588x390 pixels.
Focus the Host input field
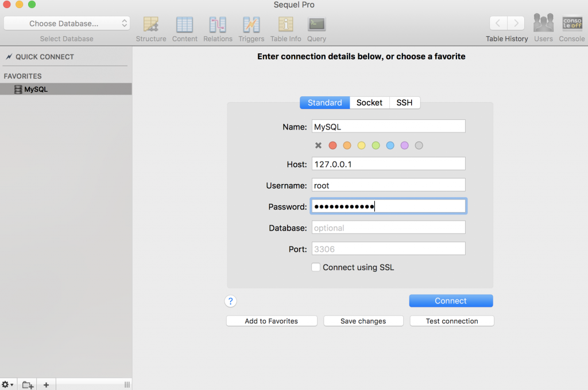tap(389, 163)
